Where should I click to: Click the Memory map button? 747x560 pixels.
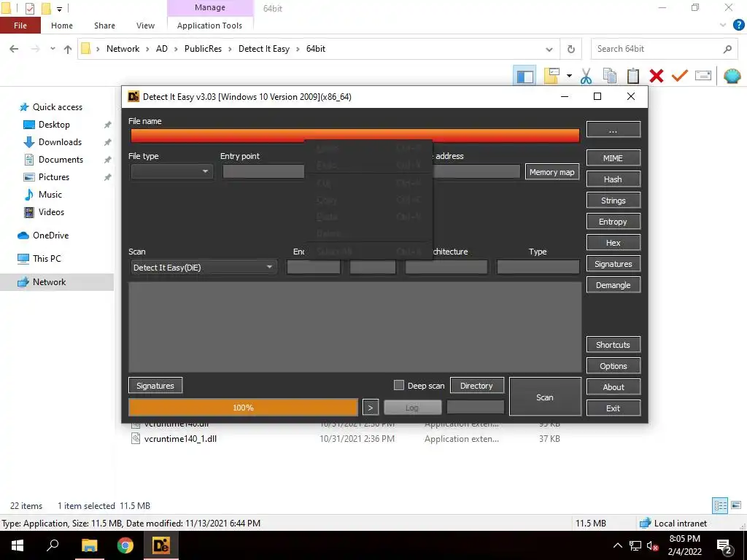pos(551,172)
